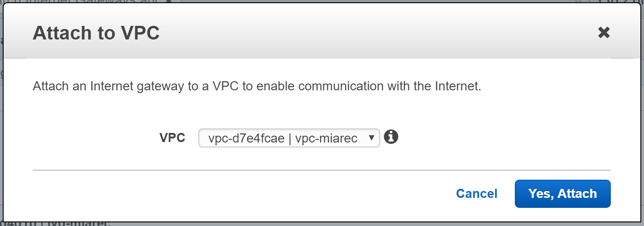Dismiss dialog using the X icon
Image resolution: width=644 pixels, height=226 pixels.
point(604,33)
